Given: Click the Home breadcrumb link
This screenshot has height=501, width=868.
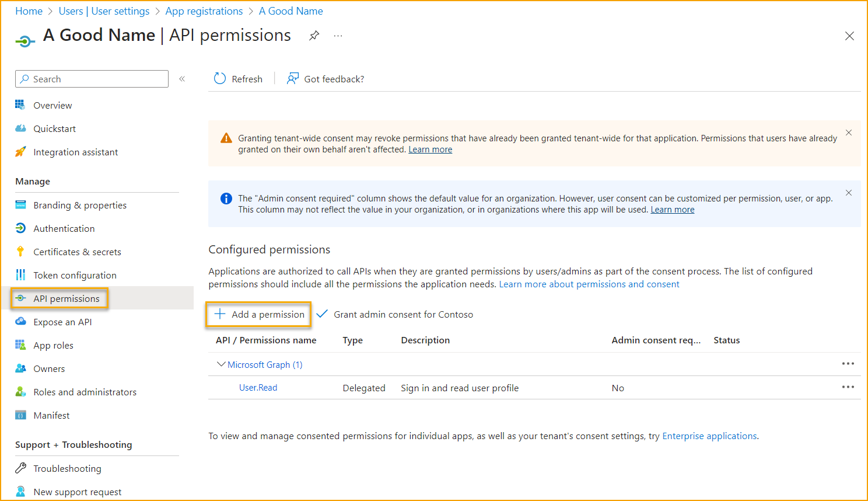Looking at the screenshot, I should pyautogui.click(x=29, y=11).
